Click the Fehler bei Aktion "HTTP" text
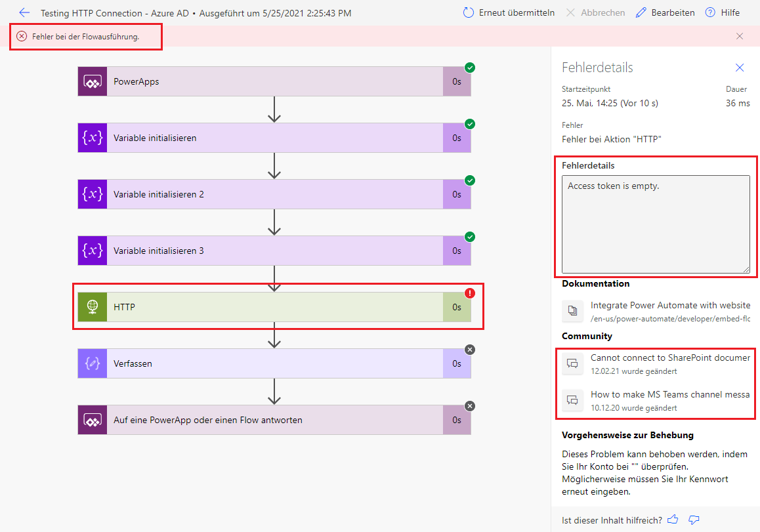The height and width of the screenshot is (532, 760). pyautogui.click(x=612, y=140)
